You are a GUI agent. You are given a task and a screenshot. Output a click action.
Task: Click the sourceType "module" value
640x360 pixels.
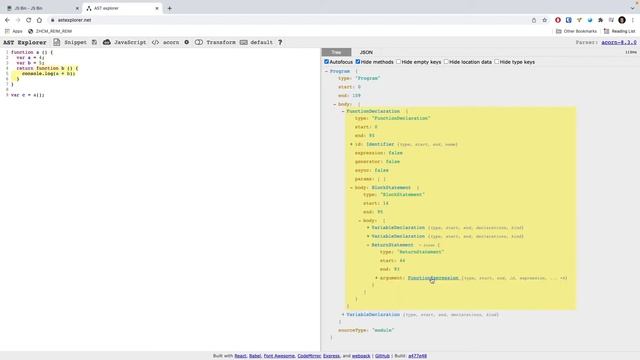(x=383, y=330)
